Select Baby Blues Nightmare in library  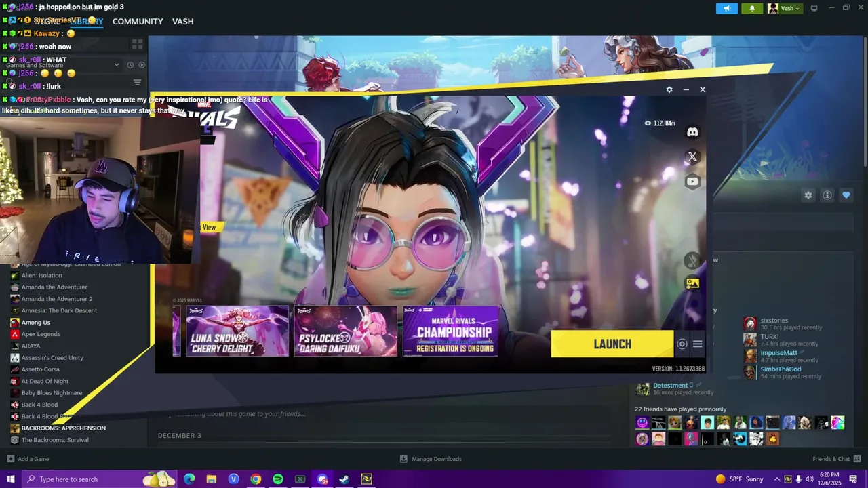52,393
